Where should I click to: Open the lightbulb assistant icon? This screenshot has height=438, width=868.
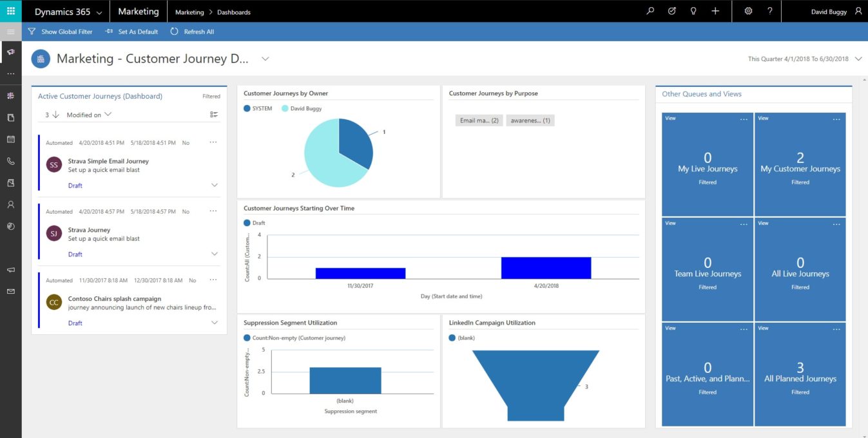693,12
